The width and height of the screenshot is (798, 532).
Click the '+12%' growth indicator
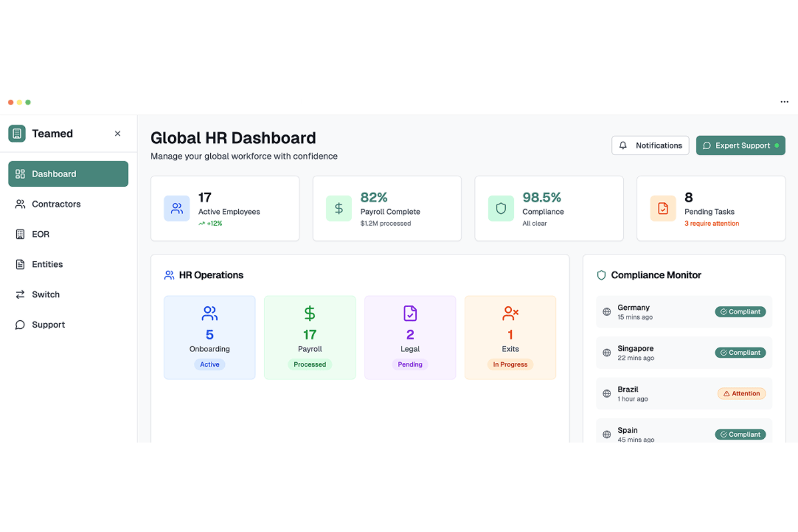coord(210,224)
